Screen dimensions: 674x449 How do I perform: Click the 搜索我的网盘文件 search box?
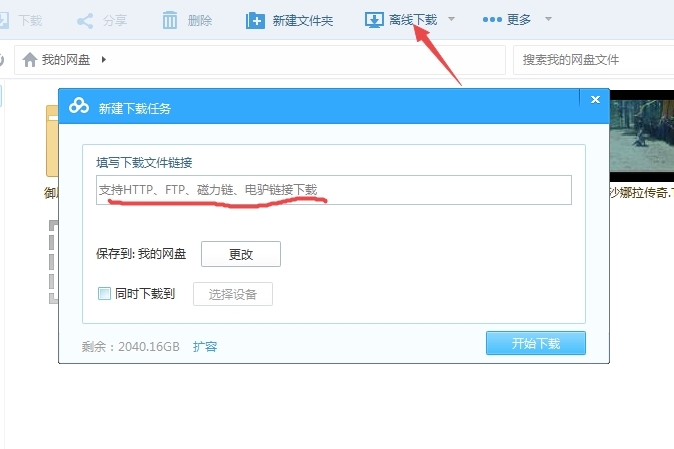tap(593, 60)
